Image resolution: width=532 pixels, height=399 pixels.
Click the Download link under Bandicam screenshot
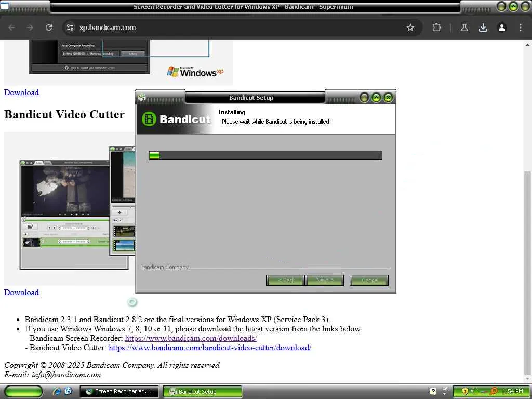pos(21,92)
